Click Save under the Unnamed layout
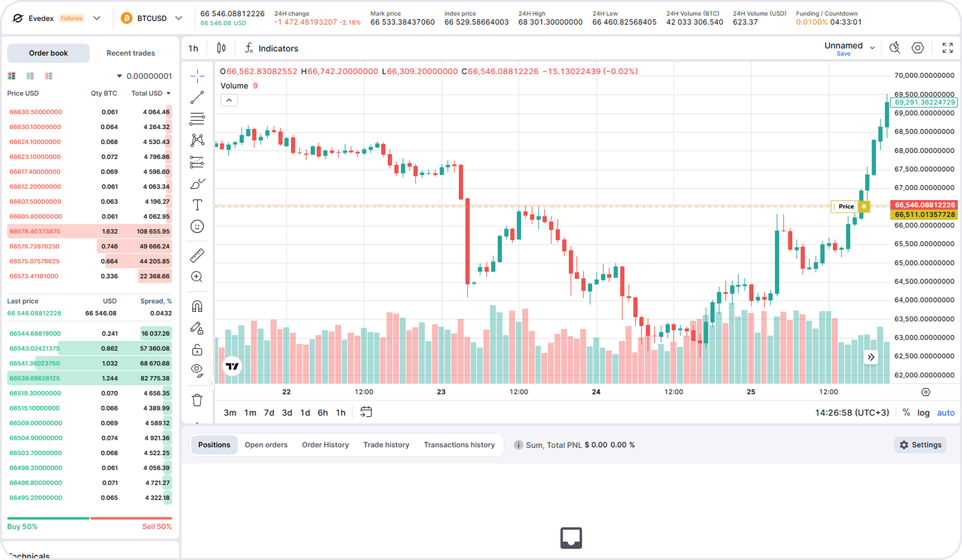The image size is (962, 560). click(x=843, y=54)
